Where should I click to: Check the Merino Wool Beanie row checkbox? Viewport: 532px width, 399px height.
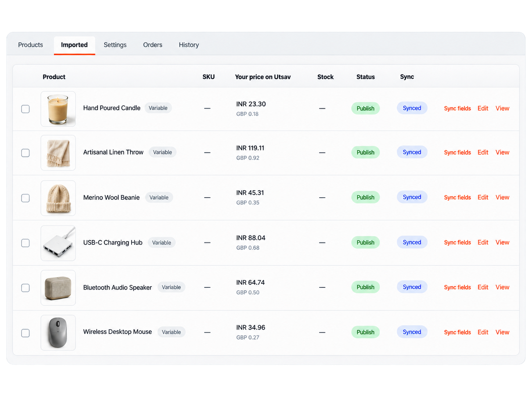tap(25, 198)
